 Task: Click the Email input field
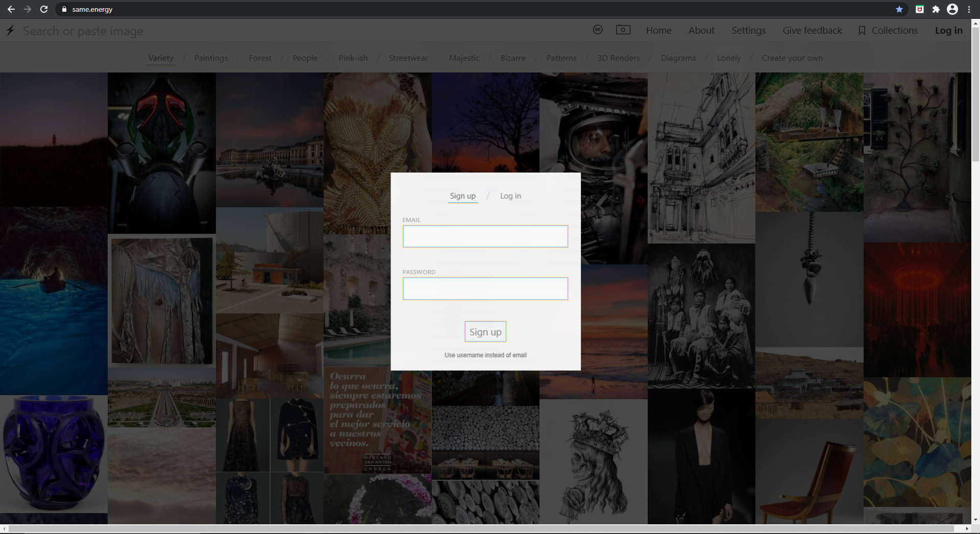[485, 236]
